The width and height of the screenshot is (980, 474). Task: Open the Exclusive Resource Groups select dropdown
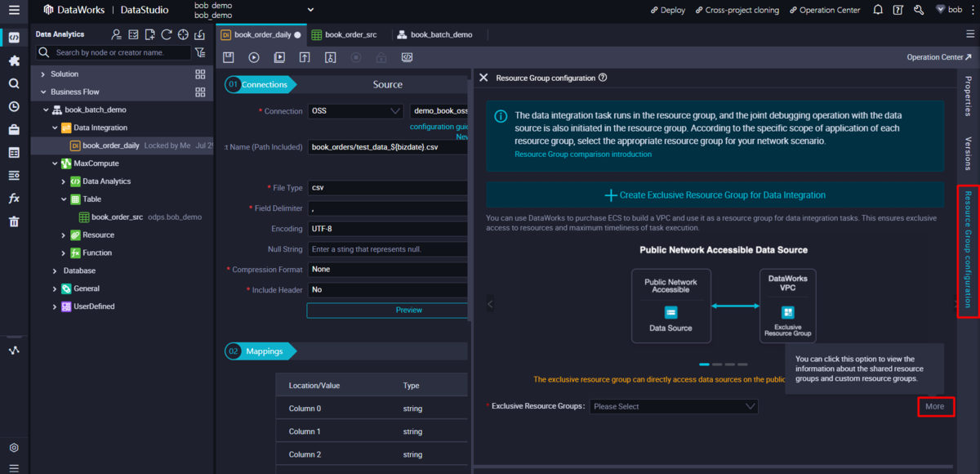click(674, 406)
